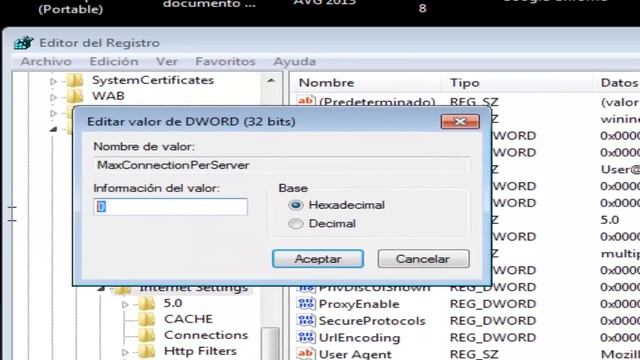Select the UrlEncoding value name

[359, 338]
